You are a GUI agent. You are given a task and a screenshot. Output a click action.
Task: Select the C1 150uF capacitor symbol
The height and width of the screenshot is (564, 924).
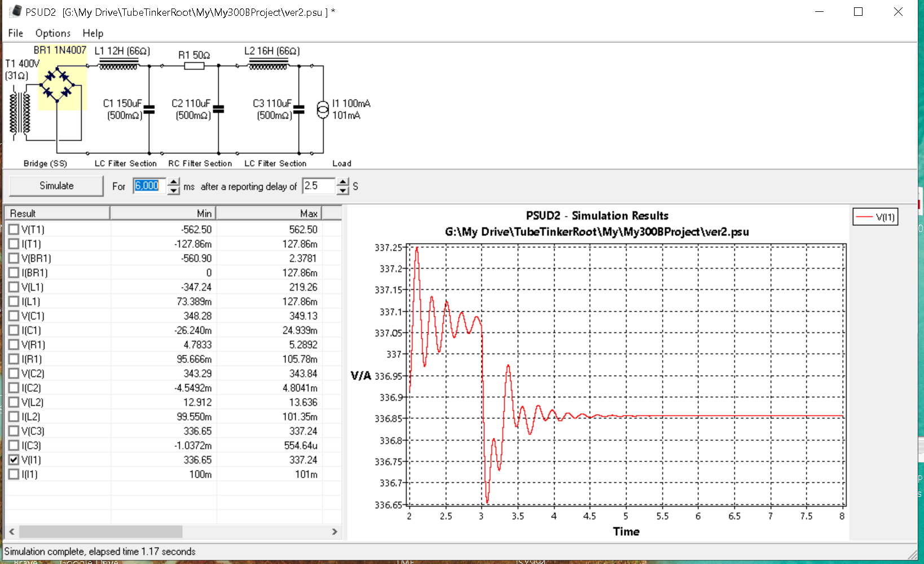tap(149, 109)
